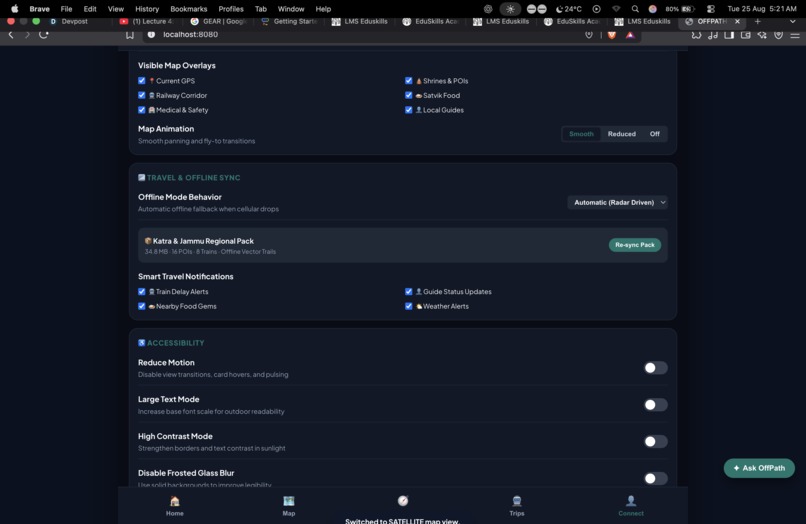Click the wallet toolbar icon
Screen dimensions: 806x524
pyautogui.click(x=745, y=34)
